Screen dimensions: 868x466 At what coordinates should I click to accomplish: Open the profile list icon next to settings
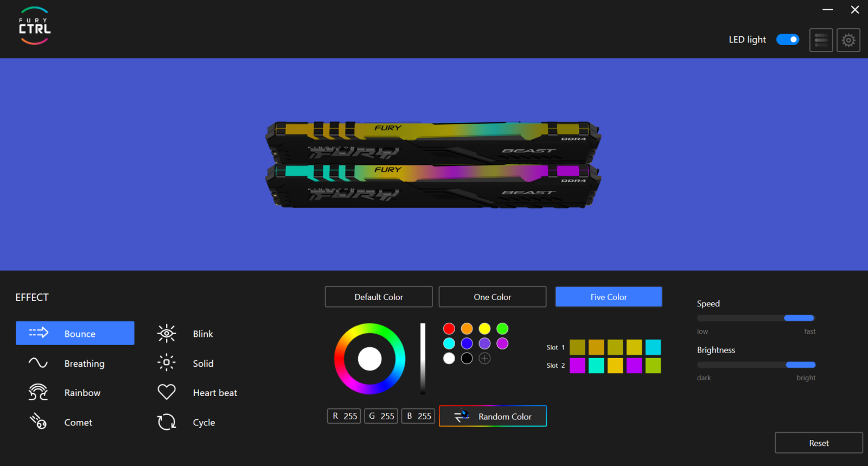pos(821,40)
